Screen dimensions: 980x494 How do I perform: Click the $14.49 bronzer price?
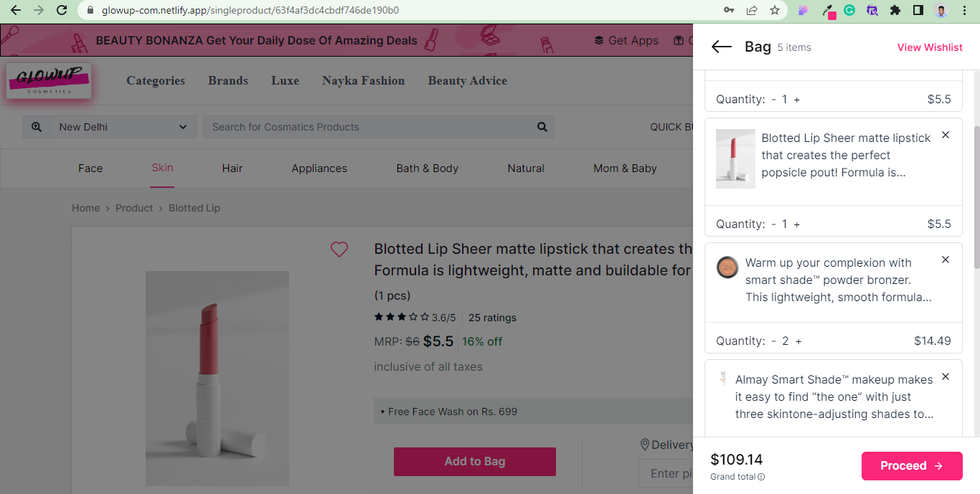(x=933, y=341)
